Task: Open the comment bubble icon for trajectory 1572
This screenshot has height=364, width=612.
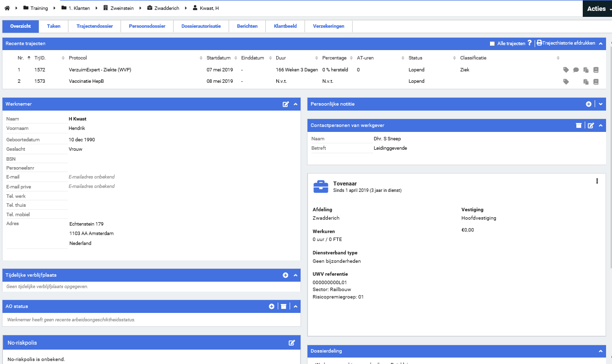Action: (x=576, y=70)
